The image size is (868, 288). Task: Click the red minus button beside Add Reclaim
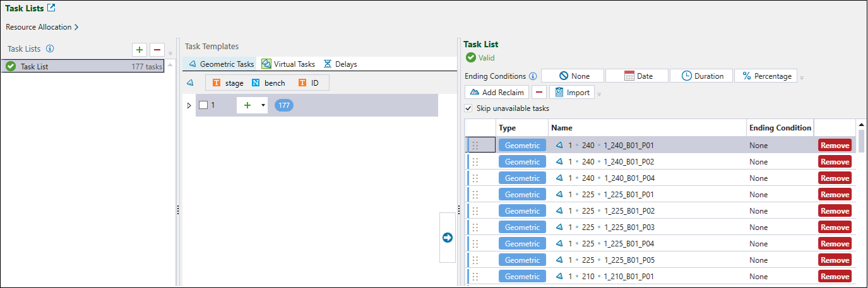[x=538, y=92]
